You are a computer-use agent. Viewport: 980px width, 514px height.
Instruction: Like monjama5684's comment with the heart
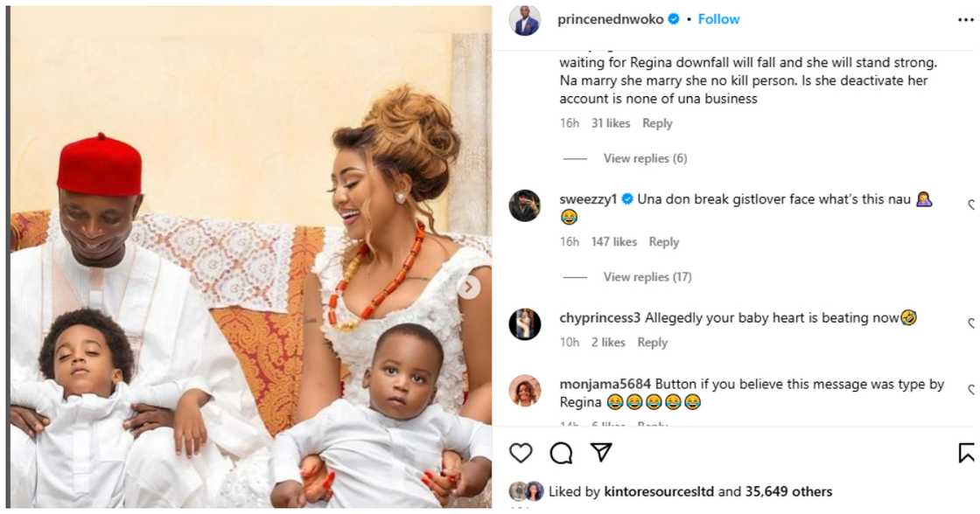click(x=972, y=391)
